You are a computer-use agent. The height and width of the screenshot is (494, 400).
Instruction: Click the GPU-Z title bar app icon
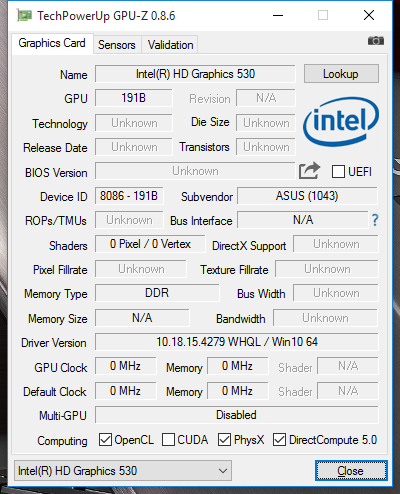24,16
